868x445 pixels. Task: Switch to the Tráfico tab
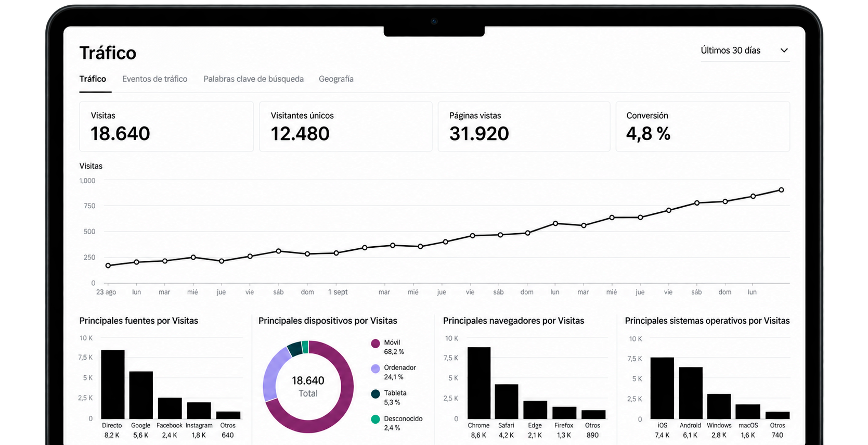[93, 79]
